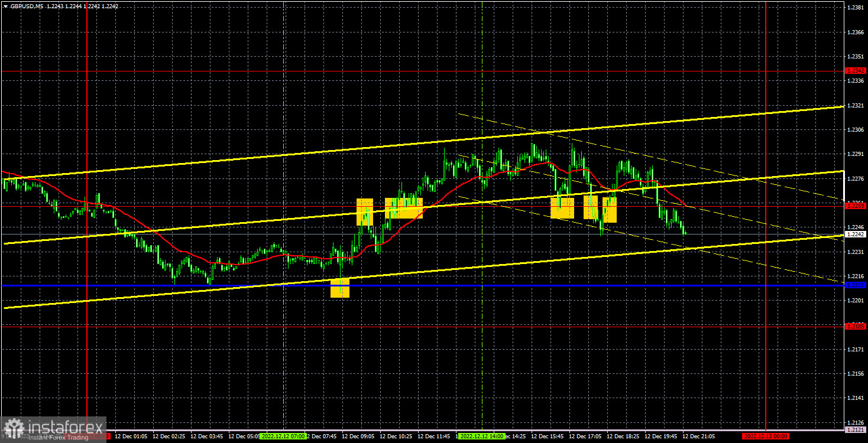
Task: Click the 12 Dec 21:05 time axis label
Action: [x=698, y=436]
